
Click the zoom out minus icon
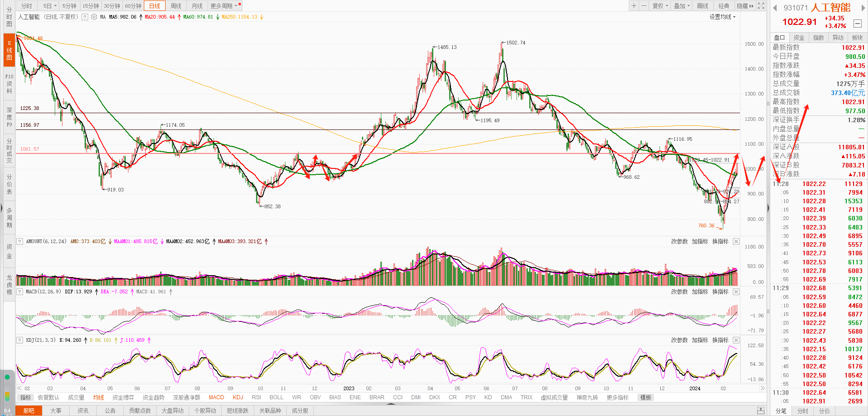[x=644, y=6]
